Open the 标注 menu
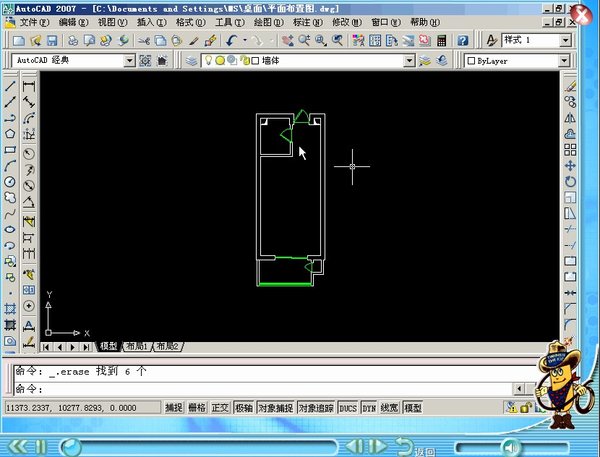This screenshot has width=600, height=457. [307, 22]
